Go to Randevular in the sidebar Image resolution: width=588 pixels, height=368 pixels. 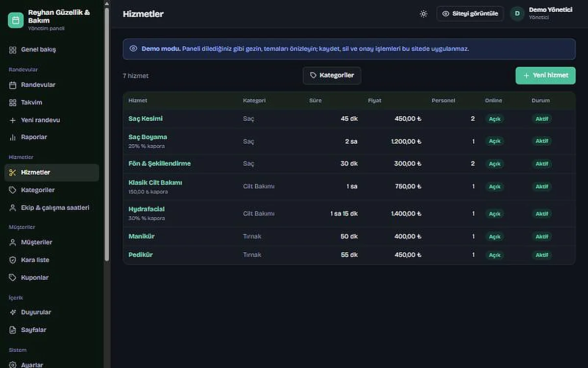52,85
